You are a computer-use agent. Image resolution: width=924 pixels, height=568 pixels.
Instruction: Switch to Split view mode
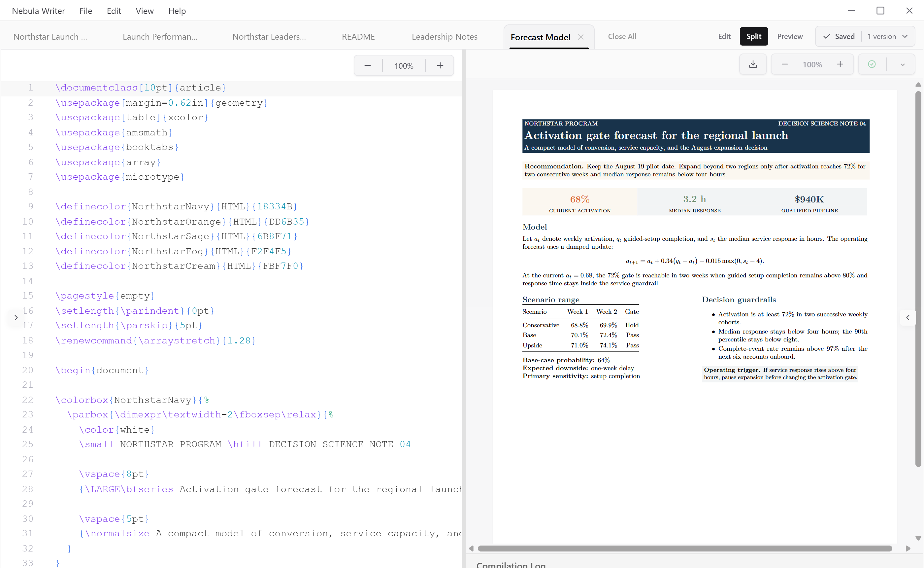[x=754, y=36]
